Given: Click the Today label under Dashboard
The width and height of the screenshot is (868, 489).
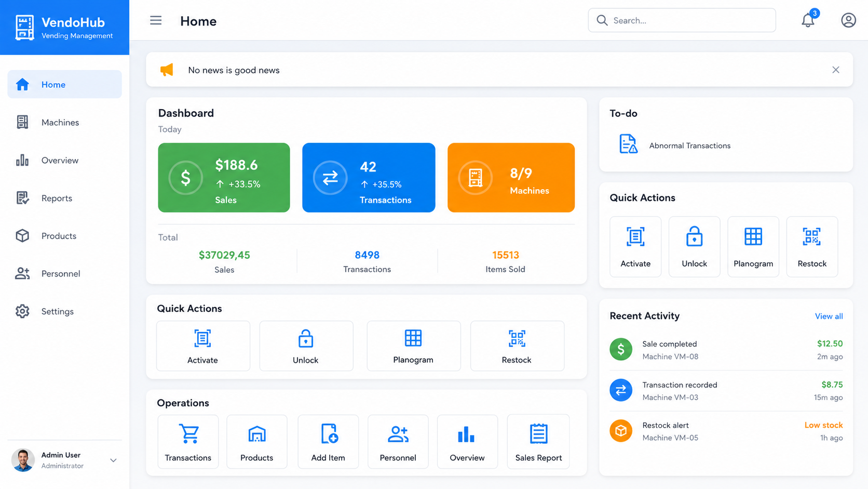Looking at the screenshot, I should point(170,129).
